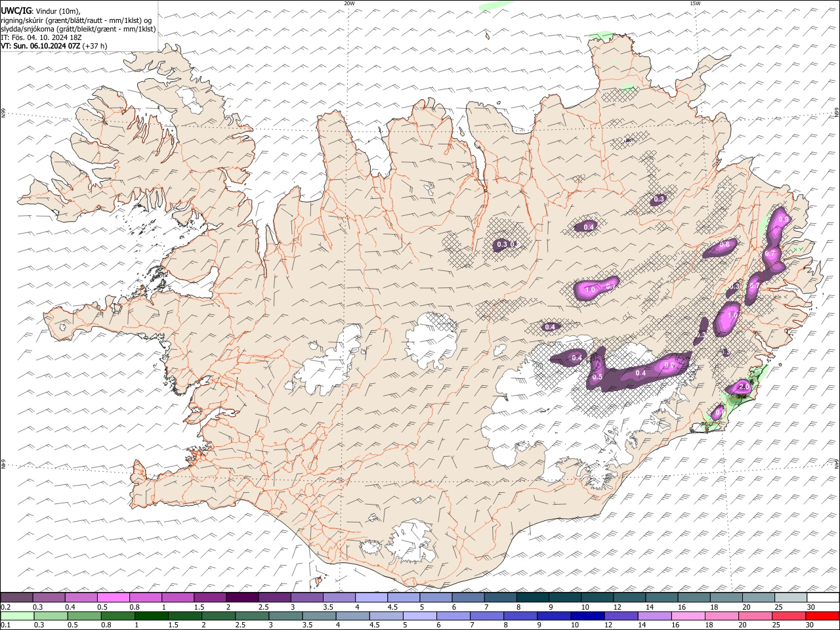The height and width of the screenshot is (630, 840).
Task: Select the bright pink 0.5 swatch in upper legend row
Action: coord(113,598)
